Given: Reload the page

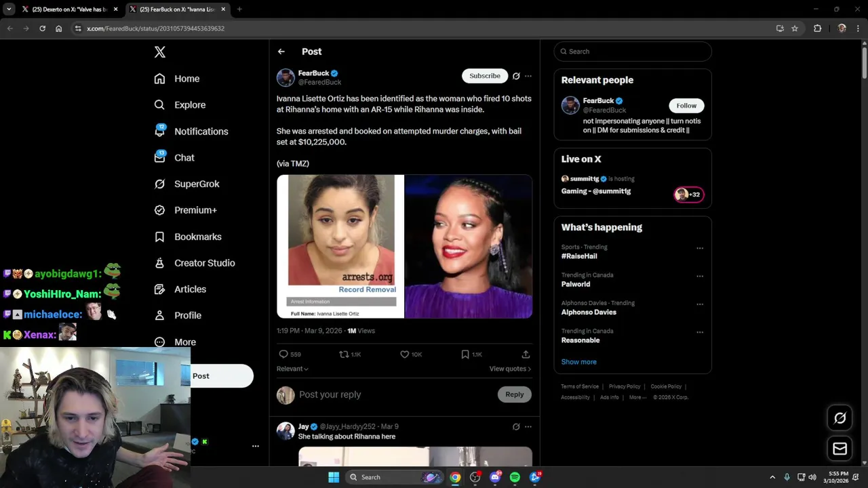Looking at the screenshot, I should pos(42,28).
